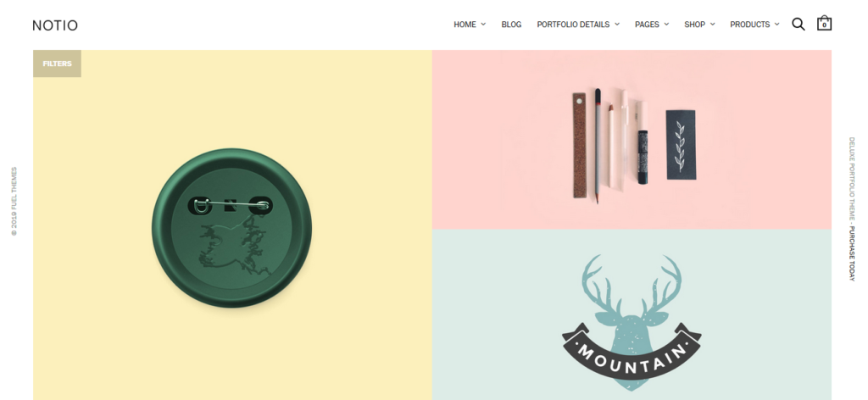This screenshot has height=400, width=868.
Task: Open the Mountain deer logo project
Action: (x=632, y=314)
